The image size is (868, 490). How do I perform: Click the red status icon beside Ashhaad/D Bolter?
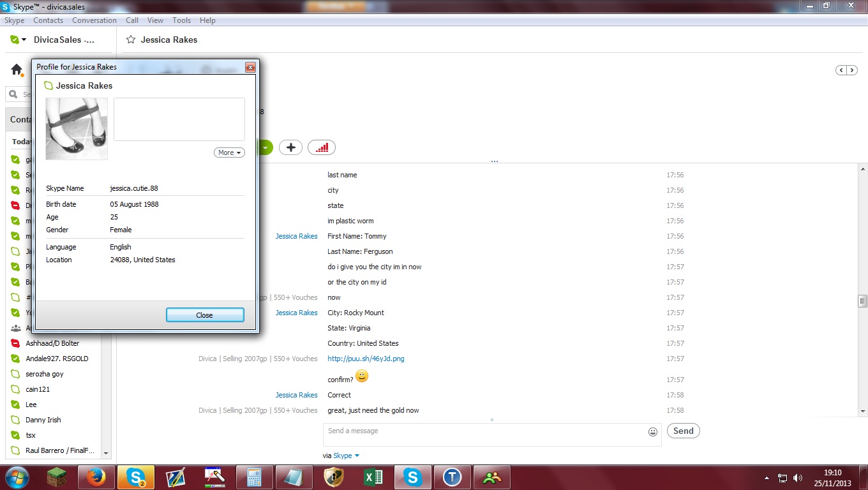click(x=15, y=343)
